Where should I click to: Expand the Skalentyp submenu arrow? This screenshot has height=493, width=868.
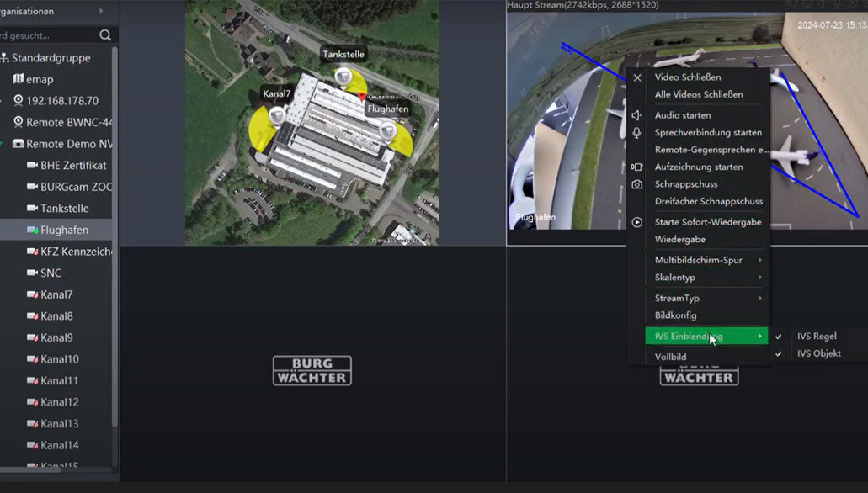pos(760,278)
